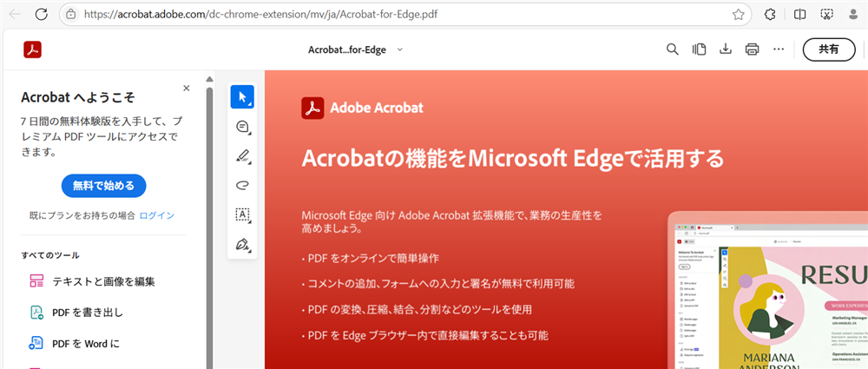Choose the comment tool

coord(242,127)
